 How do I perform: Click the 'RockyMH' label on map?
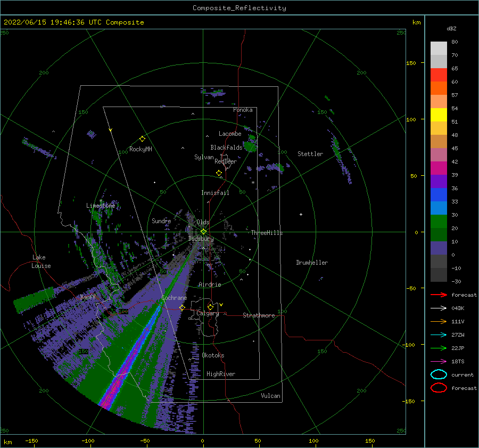141,149
